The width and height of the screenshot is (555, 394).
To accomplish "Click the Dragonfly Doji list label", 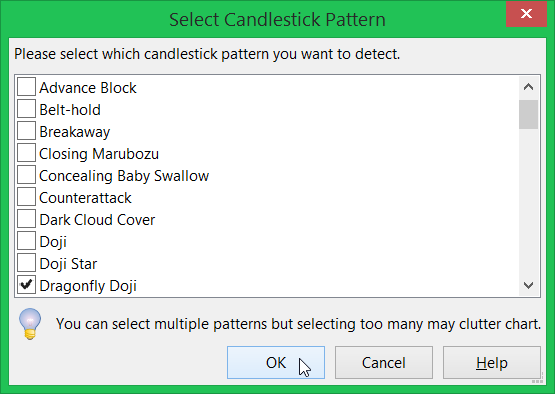I will [x=88, y=286].
